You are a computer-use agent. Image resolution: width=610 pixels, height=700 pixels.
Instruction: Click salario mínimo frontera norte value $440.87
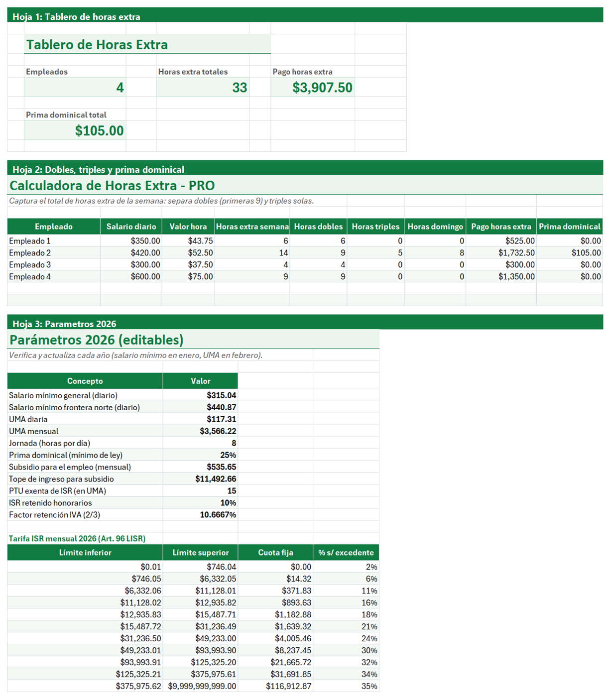pyautogui.click(x=200, y=407)
